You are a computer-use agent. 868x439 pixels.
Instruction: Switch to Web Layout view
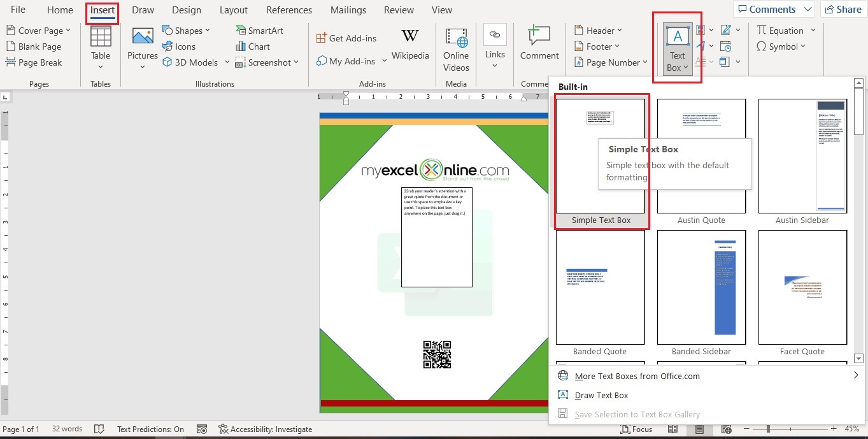pos(727,429)
